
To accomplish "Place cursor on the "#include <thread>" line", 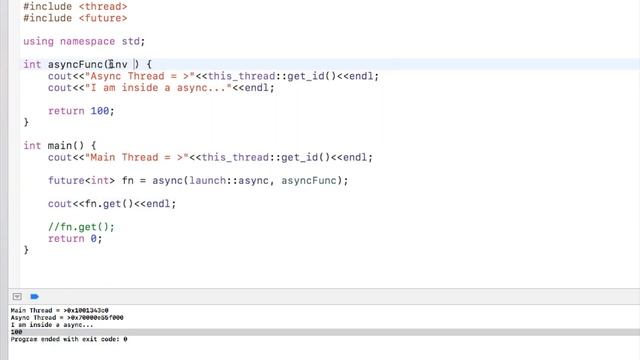I will click(x=75, y=7).
